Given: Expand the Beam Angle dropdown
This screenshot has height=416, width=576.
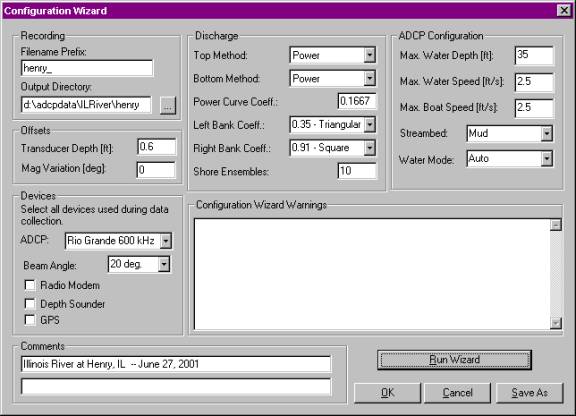Looking at the screenshot, I should click(164, 264).
